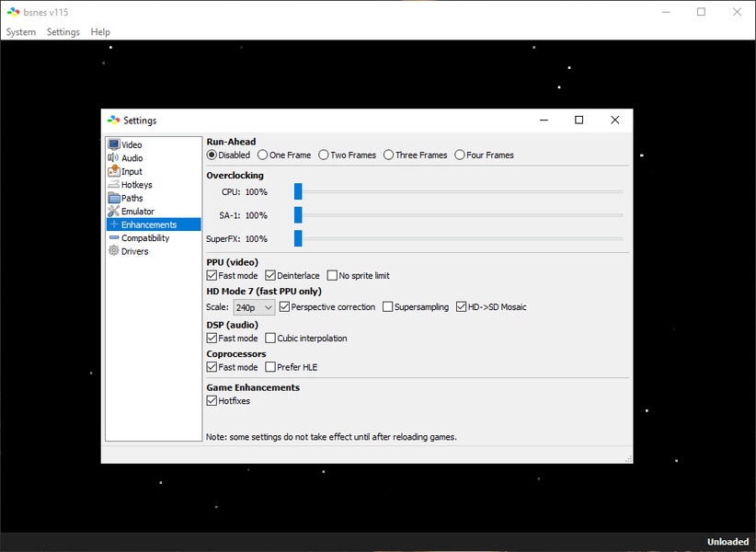Screen dimensions: 756x552
Task: Click the Input controller icon
Action: (114, 171)
